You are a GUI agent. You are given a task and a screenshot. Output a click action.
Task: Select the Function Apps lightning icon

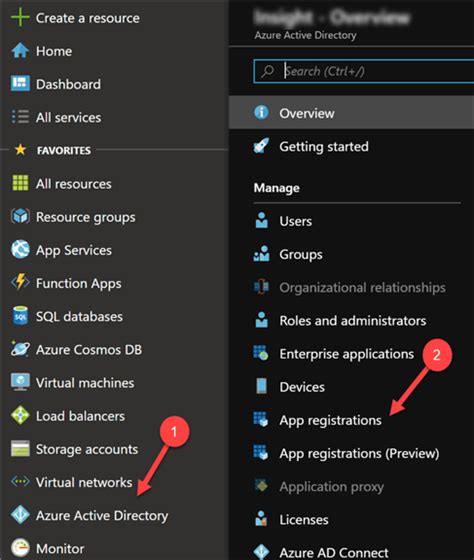coord(20,282)
